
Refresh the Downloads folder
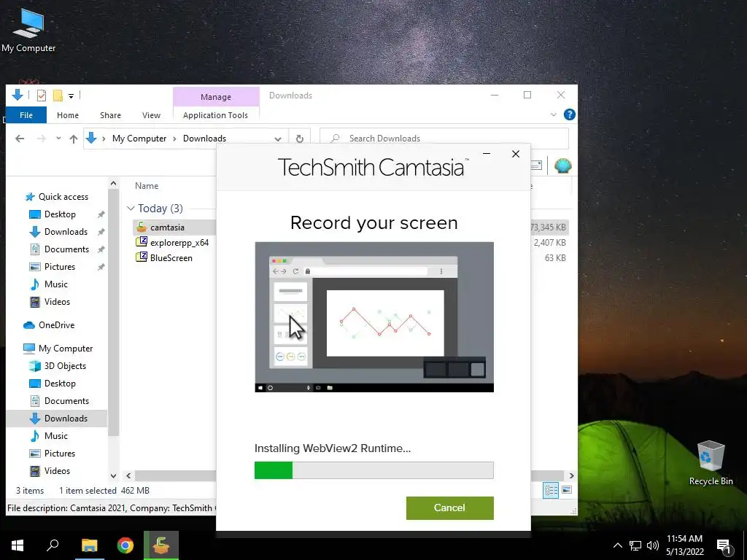tap(300, 139)
